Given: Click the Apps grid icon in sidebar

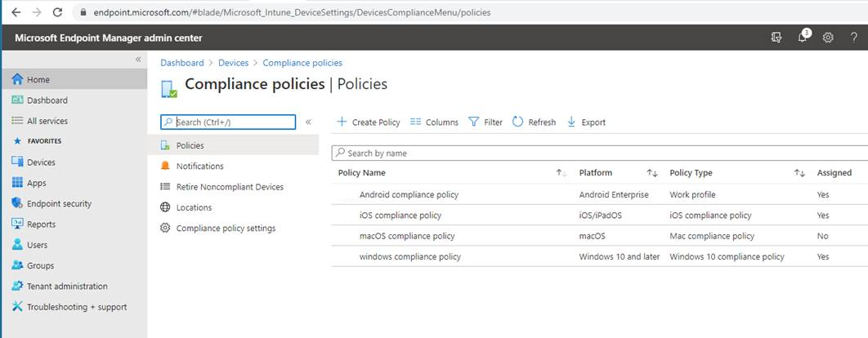Looking at the screenshot, I should pyautogui.click(x=17, y=183).
